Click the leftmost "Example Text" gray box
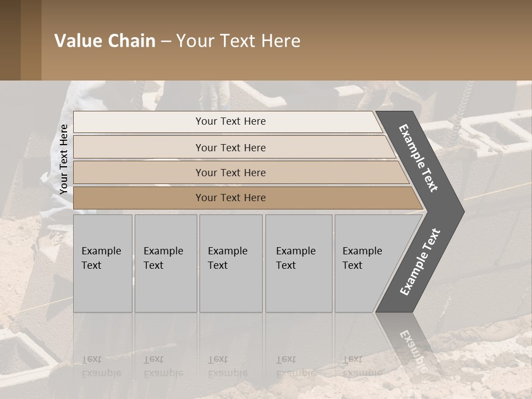Viewport: 532px width, 399px height. tap(103, 263)
